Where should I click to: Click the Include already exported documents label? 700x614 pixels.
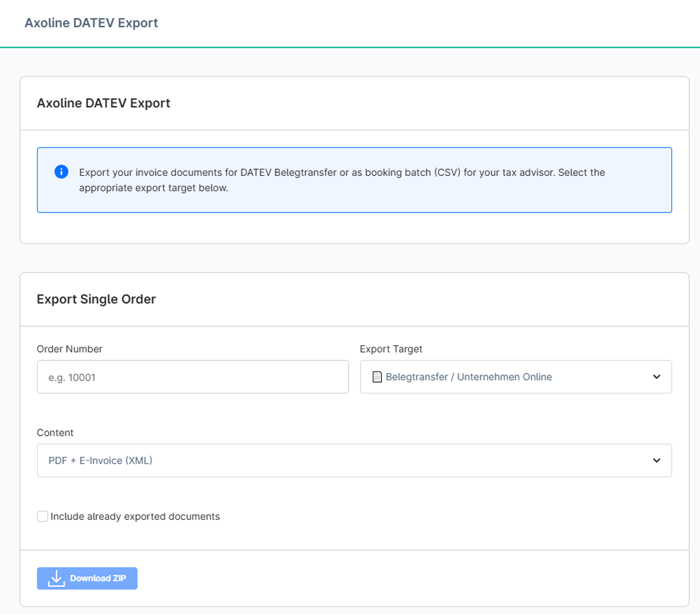point(135,516)
